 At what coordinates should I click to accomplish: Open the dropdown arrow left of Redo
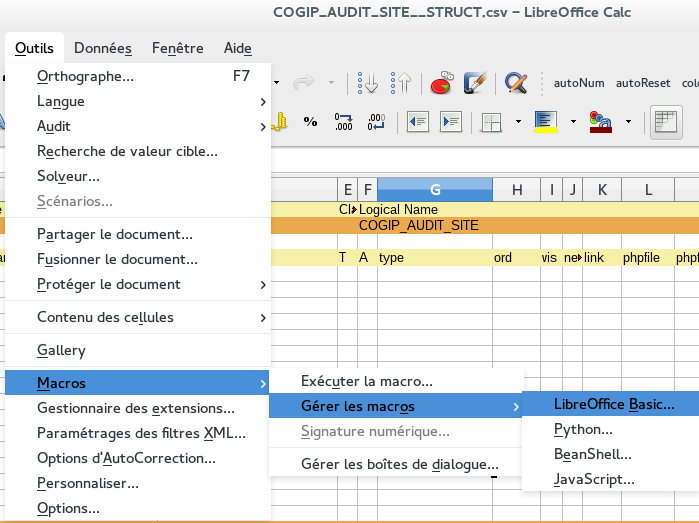pos(276,82)
